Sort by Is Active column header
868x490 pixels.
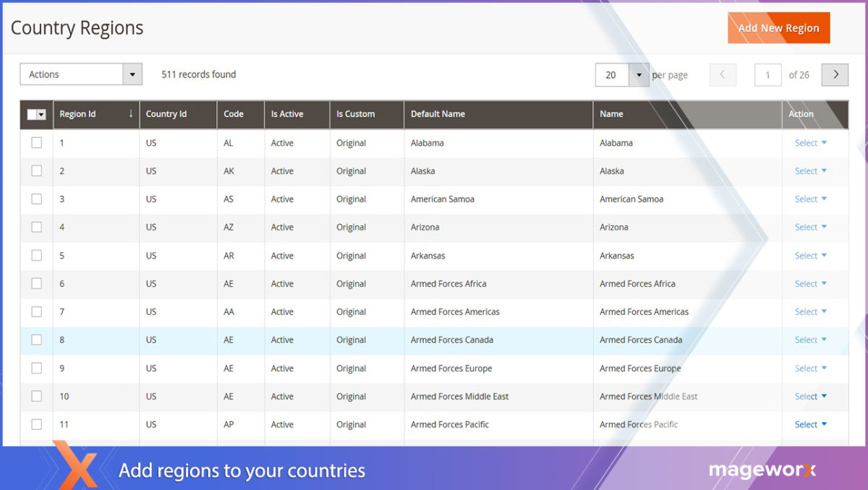pyautogui.click(x=297, y=114)
